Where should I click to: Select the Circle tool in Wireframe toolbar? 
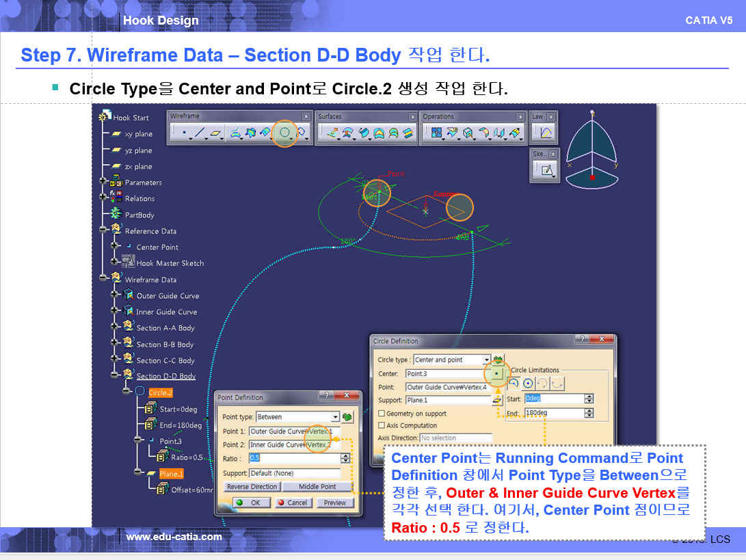(284, 133)
